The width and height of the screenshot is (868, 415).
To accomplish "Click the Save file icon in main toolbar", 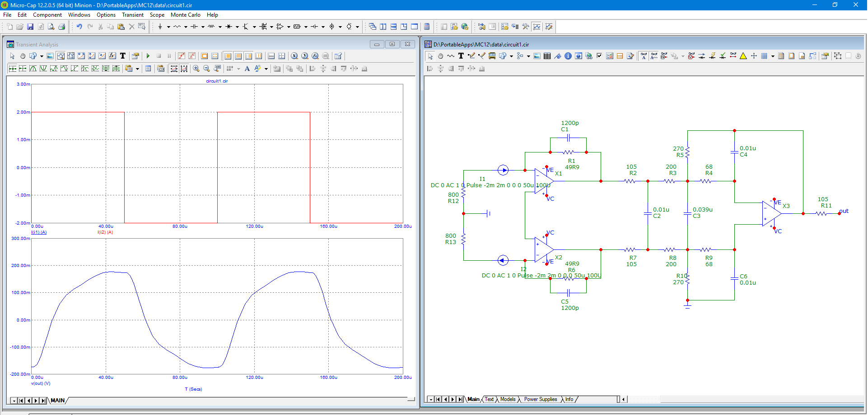I will pyautogui.click(x=30, y=27).
